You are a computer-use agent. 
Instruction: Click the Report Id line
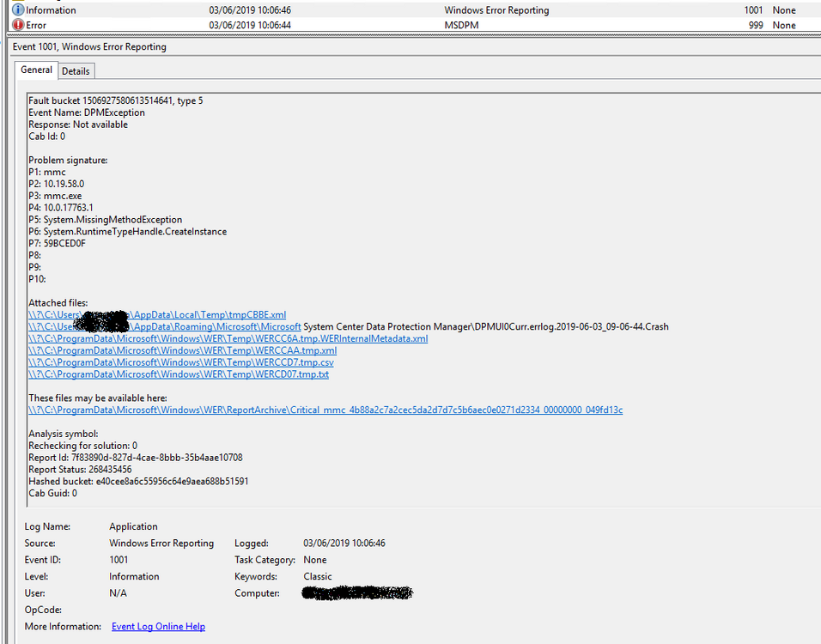pyautogui.click(x=136, y=458)
